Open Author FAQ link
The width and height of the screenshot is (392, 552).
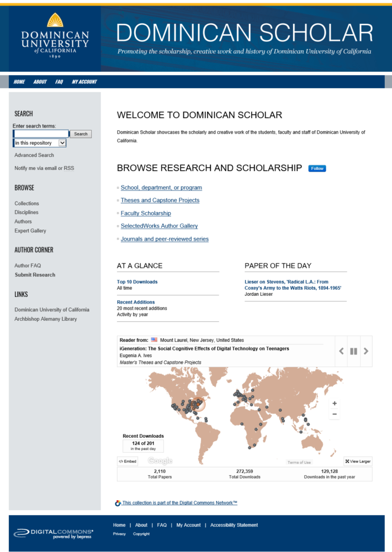(x=28, y=266)
